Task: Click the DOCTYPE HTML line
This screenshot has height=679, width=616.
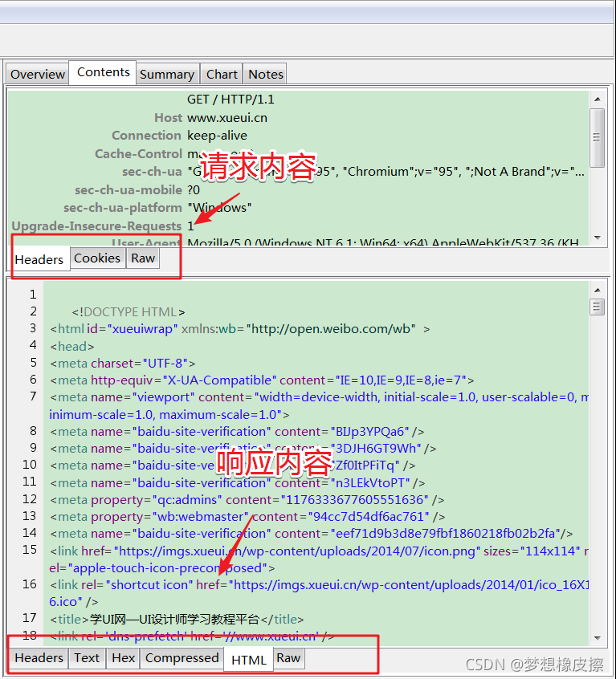Action: [129, 311]
